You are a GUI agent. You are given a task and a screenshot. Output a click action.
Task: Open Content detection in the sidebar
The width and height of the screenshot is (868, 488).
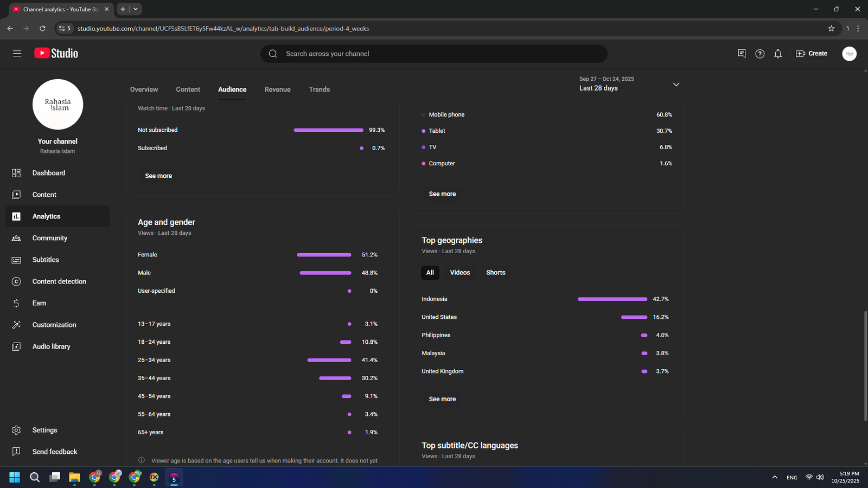coord(58,281)
